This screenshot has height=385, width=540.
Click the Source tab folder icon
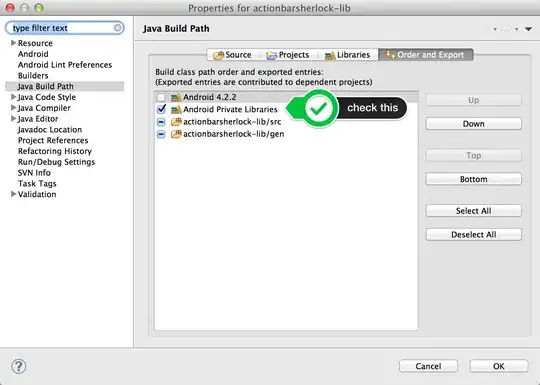click(x=218, y=55)
